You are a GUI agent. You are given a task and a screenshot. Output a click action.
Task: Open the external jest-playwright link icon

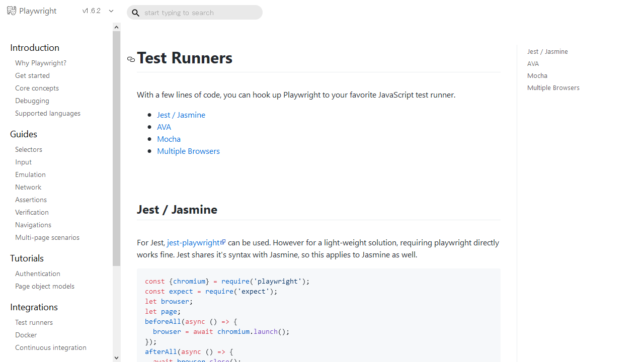[x=223, y=242]
